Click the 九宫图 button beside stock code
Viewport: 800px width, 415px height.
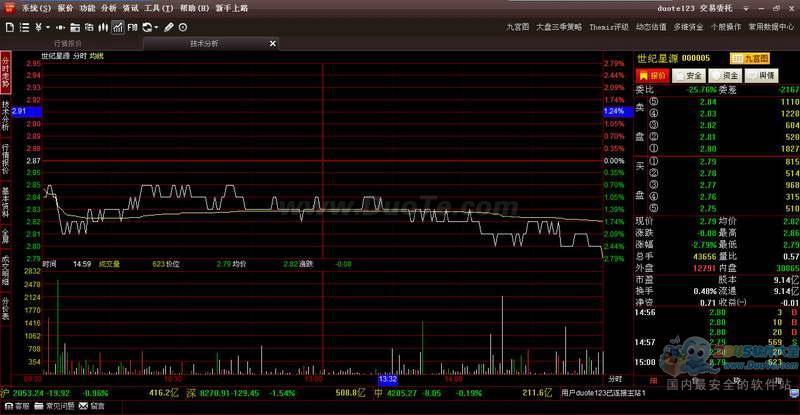click(x=749, y=59)
